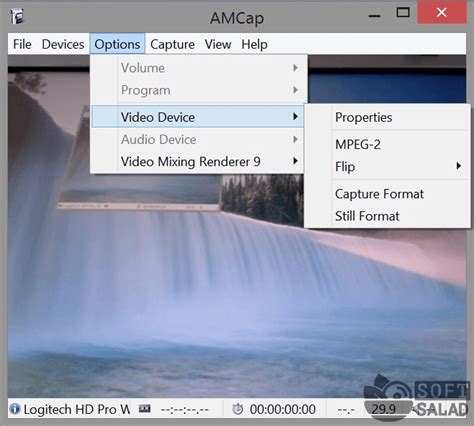Click the --:--:--.-- timecode in status bar
This screenshot has height=426, width=474.
coord(184,409)
